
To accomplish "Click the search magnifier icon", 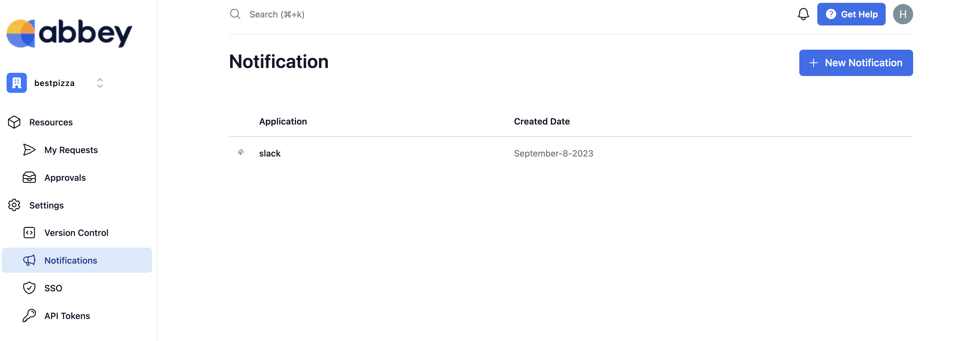I will (x=235, y=14).
